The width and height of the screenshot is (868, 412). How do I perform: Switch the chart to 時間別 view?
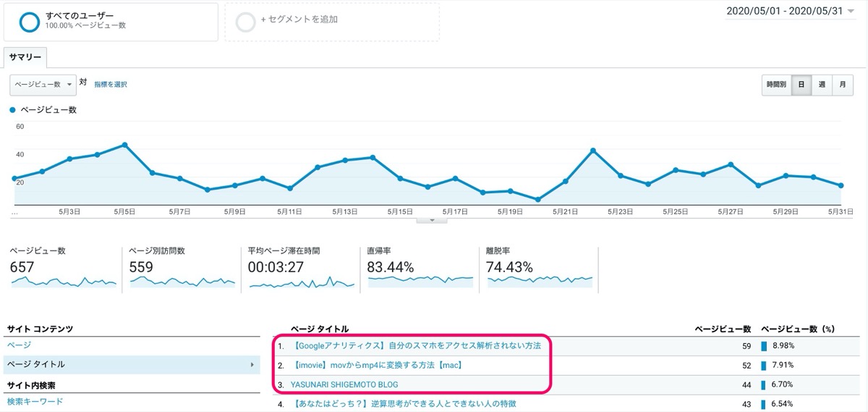click(x=777, y=85)
